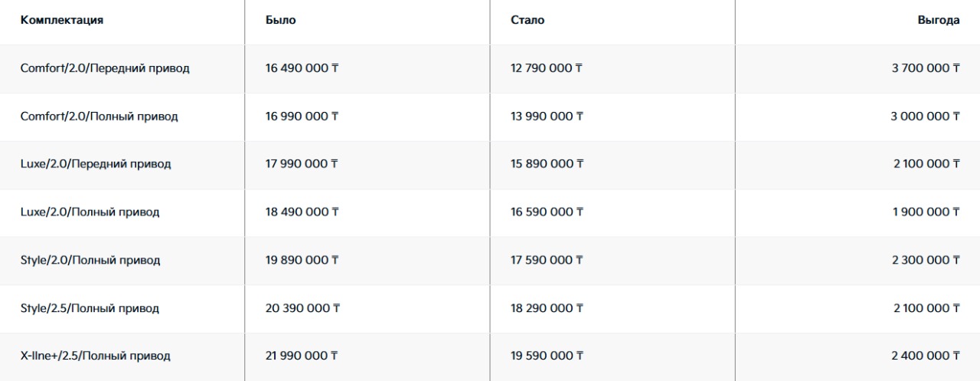This screenshot has height=381, width=980.
Task: Select the 2 400 000 ₸ savings value
Action: [926, 356]
